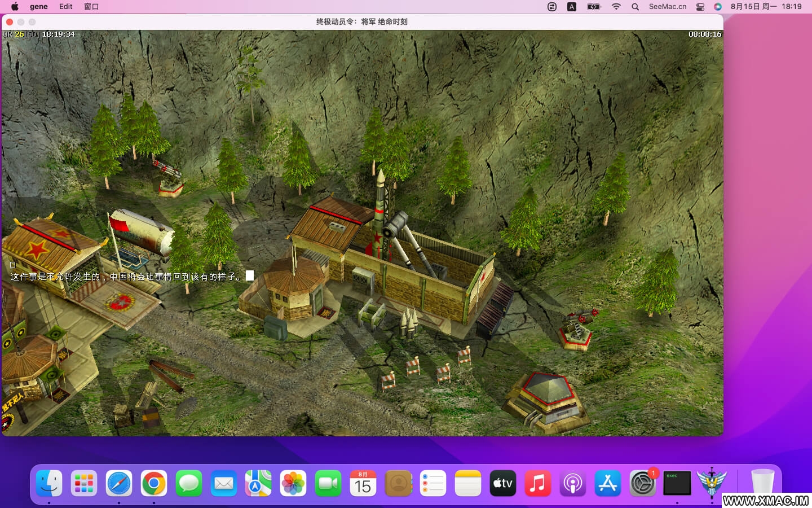812x508 pixels.
Task: Open Notes from the Dock
Action: click(x=468, y=483)
